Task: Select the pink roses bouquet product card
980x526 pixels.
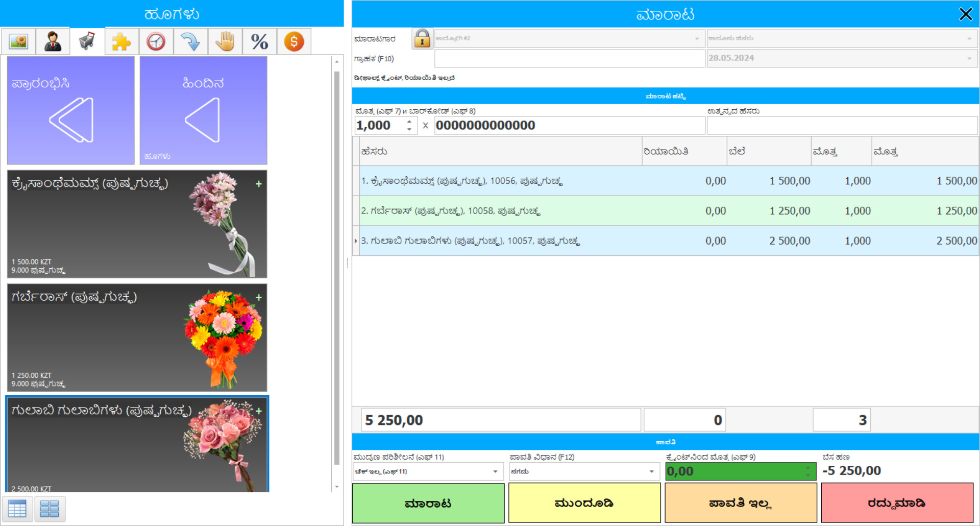Action: (137, 444)
